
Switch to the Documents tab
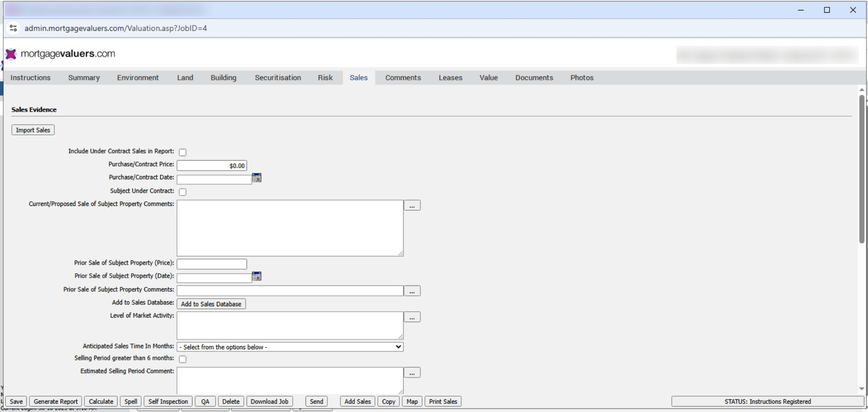coord(534,78)
